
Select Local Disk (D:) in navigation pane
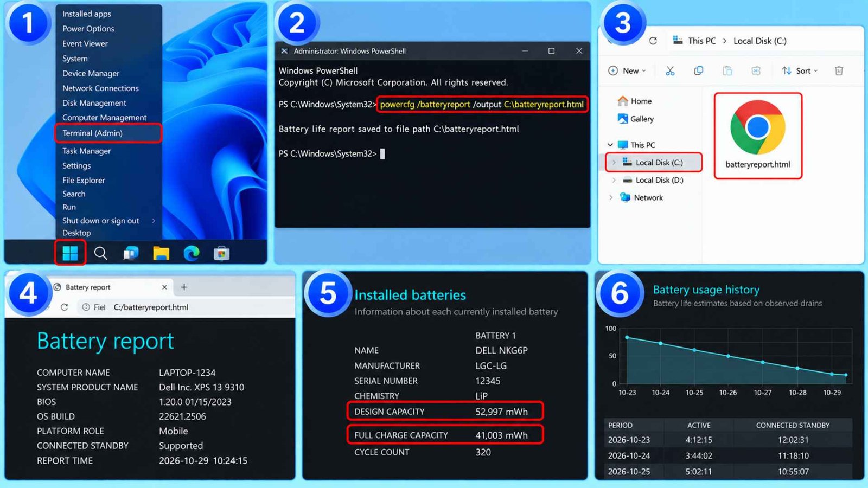pyautogui.click(x=654, y=180)
